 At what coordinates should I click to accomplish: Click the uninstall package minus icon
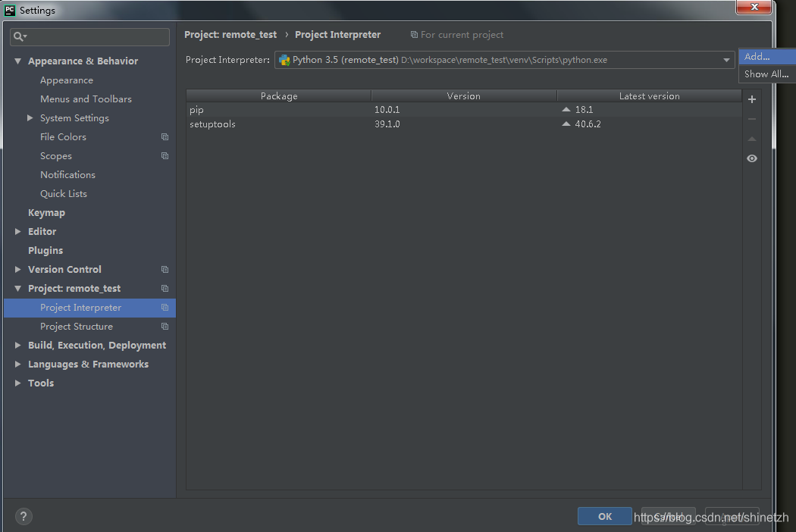(752, 119)
